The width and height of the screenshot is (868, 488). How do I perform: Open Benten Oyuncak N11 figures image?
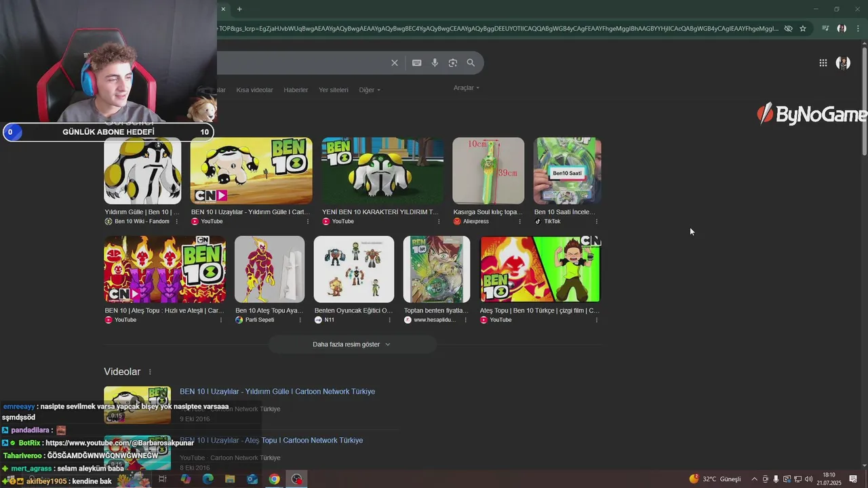click(x=354, y=269)
